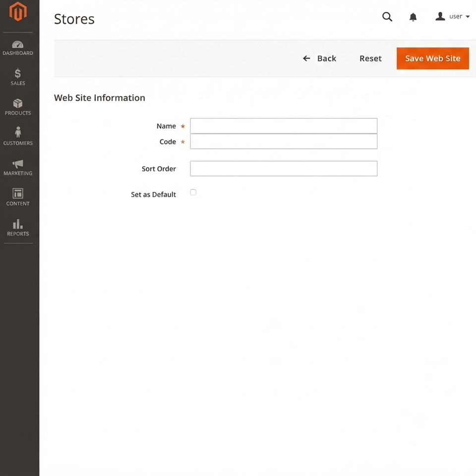Open the Magento logo home link
The height and width of the screenshot is (476, 476).
18,11
